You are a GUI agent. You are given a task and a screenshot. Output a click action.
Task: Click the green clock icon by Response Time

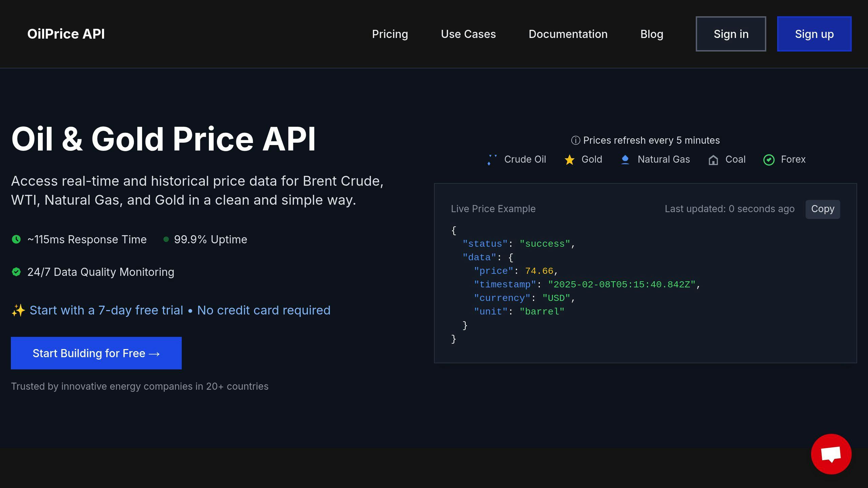pyautogui.click(x=16, y=239)
